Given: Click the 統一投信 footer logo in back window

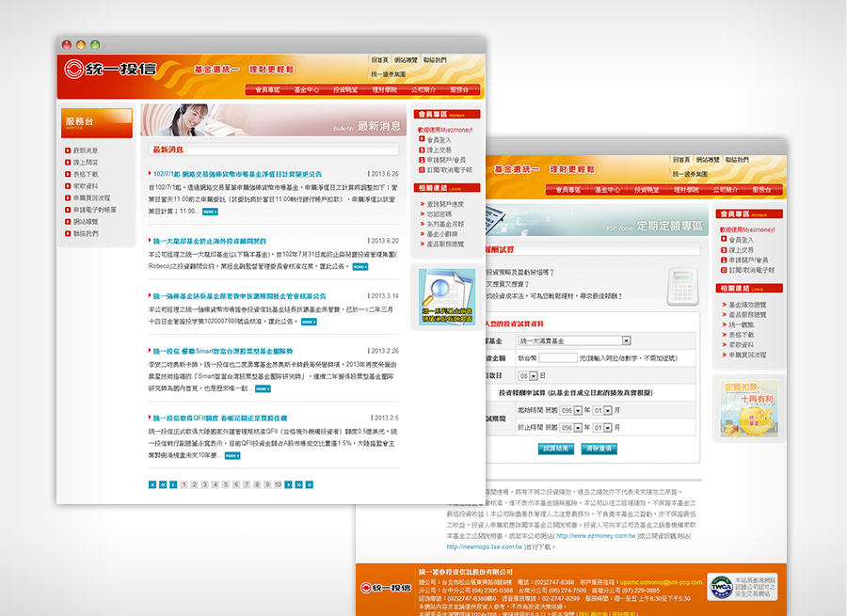Looking at the screenshot, I should click(x=386, y=588).
